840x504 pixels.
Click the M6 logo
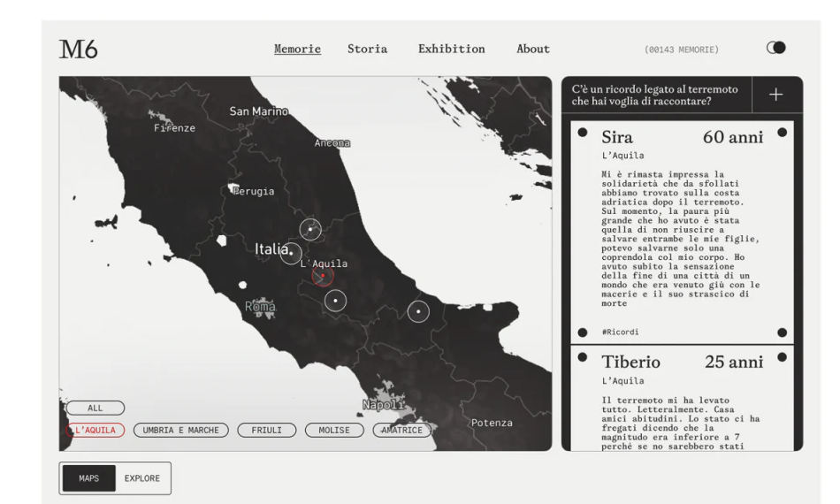(x=78, y=50)
